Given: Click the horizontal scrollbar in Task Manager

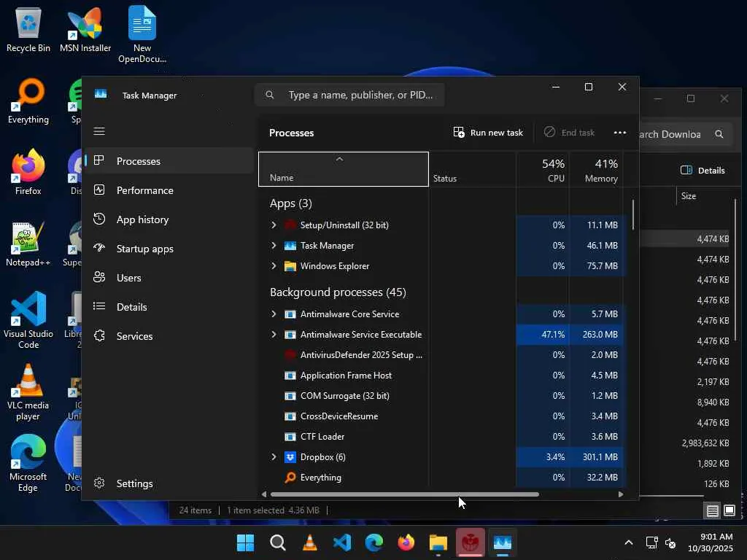Looking at the screenshot, I should point(404,494).
